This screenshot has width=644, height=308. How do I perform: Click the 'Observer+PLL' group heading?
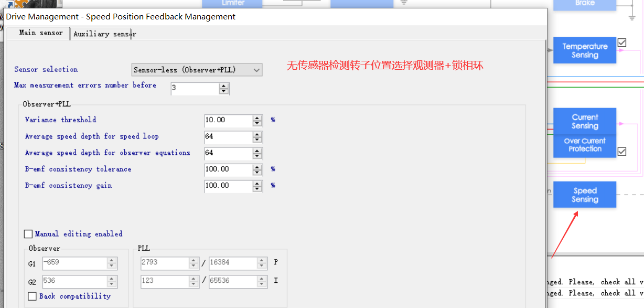point(47,104)
